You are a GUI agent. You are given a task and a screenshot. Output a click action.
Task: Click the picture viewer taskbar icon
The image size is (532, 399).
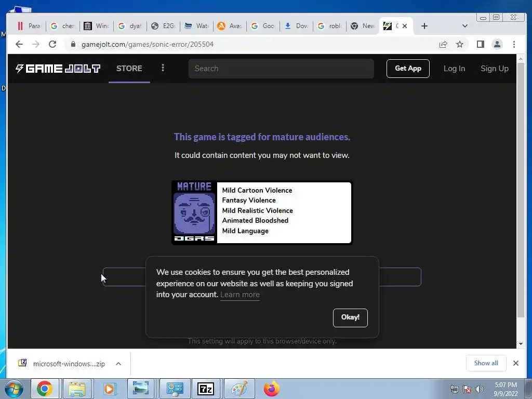[x=140, y=389]
